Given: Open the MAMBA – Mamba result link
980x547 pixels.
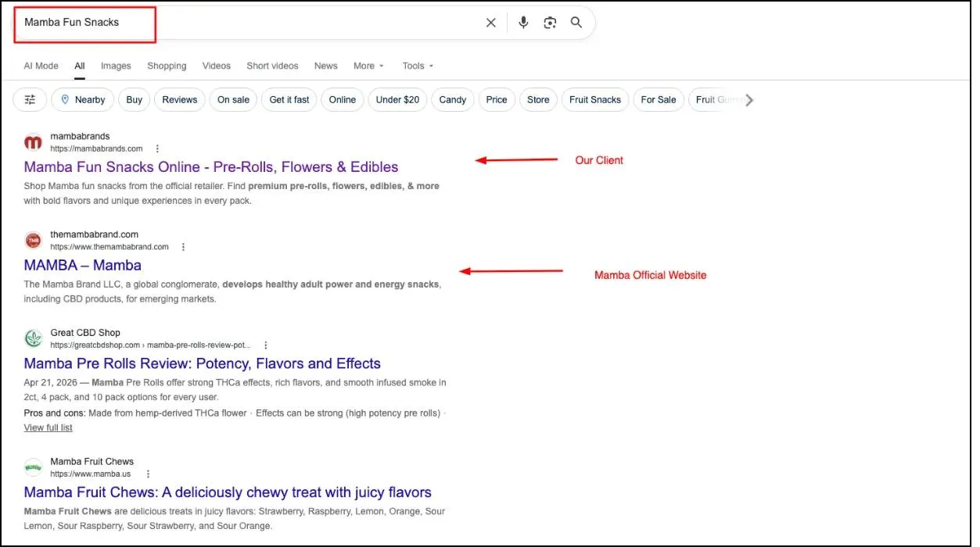Looking at the screenshot, I should (x=83, y=265).
